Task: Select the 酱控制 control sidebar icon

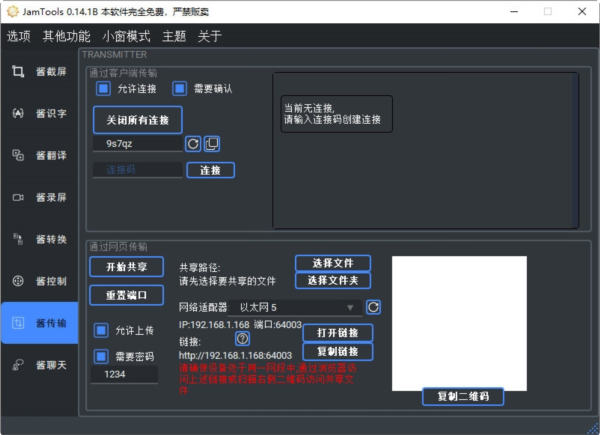Action: [x=18, y=281]
